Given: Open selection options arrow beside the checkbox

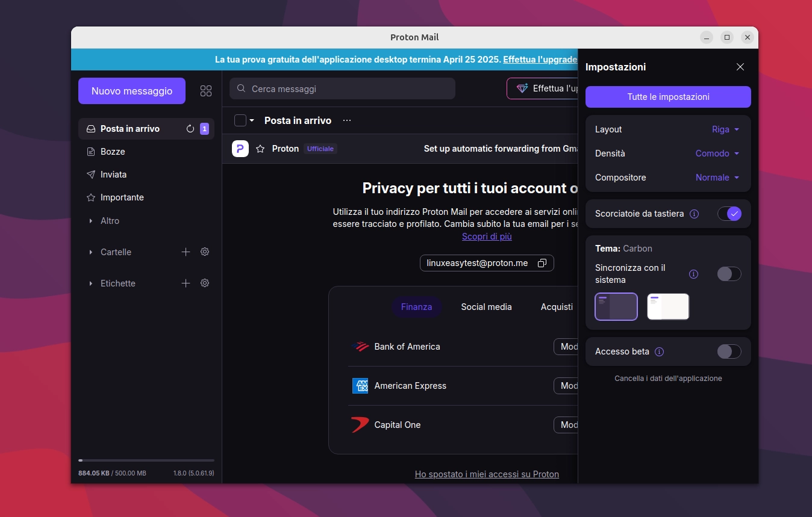Looking at the screenshot, I should (x=252, y=120).
